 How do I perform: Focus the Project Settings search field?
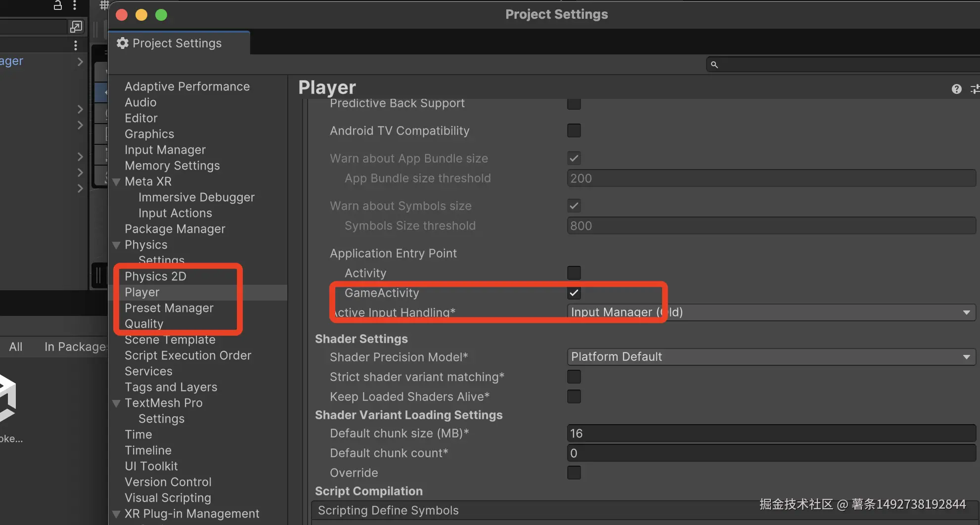[843, 64]
